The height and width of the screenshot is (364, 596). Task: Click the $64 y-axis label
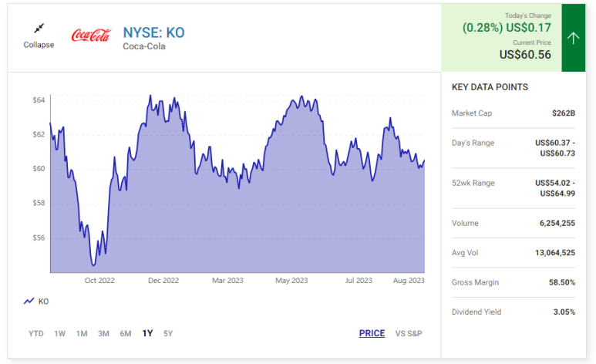[x=39, y=100]
